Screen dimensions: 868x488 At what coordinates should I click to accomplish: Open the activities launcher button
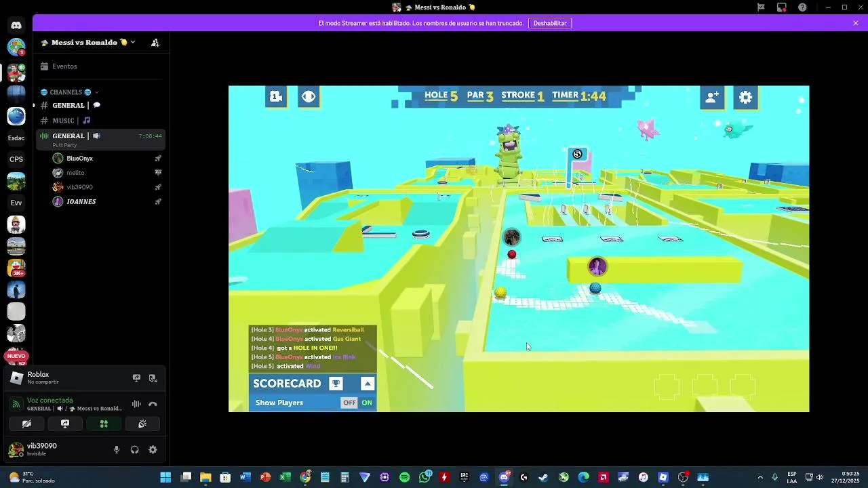[x=104, y=424]
